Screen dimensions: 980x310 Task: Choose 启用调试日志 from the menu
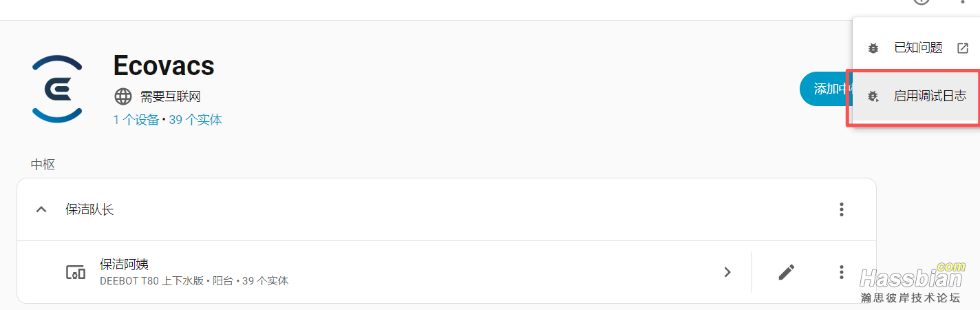(929, 96)
